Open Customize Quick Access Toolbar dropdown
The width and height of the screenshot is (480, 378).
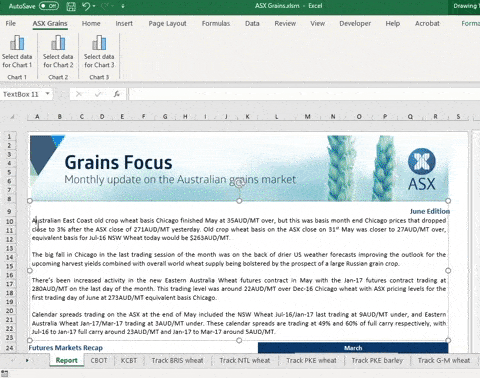click(123, 6)
